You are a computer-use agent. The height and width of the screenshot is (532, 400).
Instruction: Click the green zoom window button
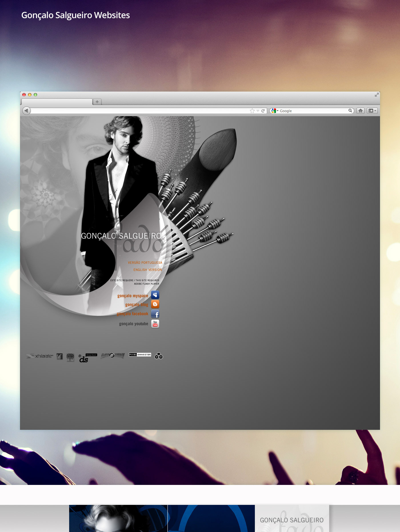pyautogui.click(x=35, y=95)
